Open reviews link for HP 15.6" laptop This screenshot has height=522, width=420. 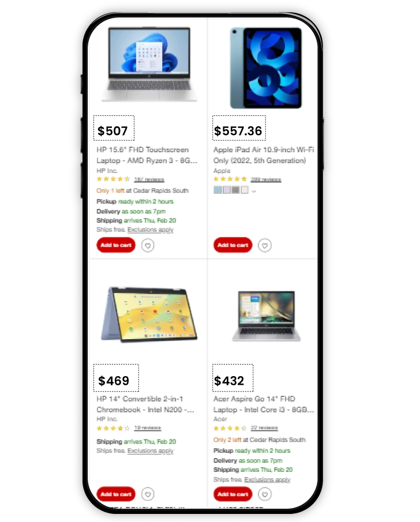point(149,179)
